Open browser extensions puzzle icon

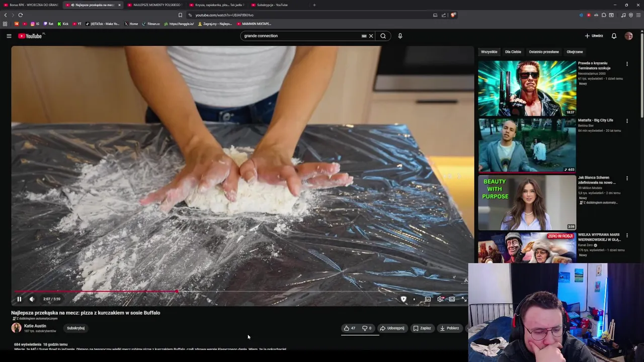pos(604,15)
